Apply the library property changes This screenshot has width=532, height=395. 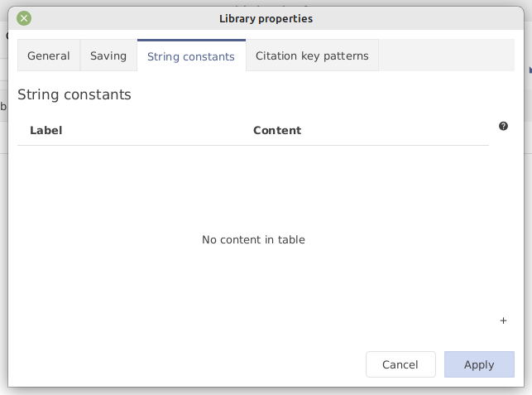(x=479, y=364)
